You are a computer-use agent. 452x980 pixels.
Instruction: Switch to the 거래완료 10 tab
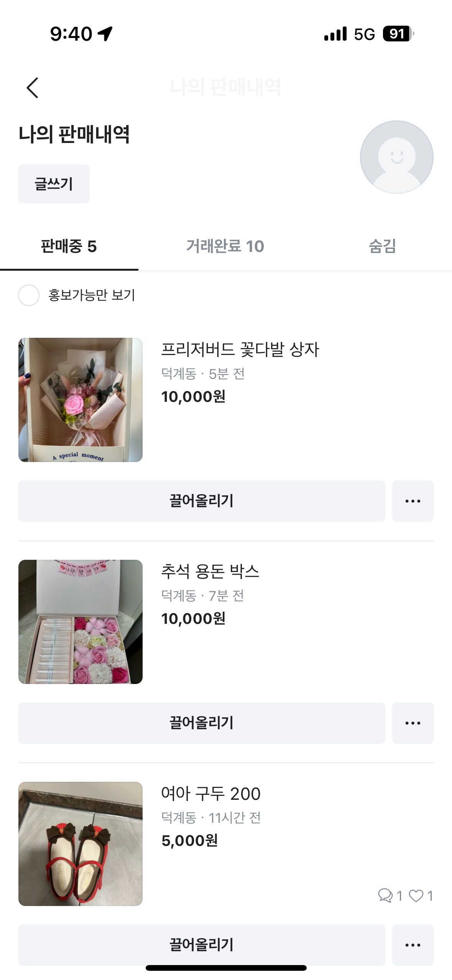(x=225, y=246)
